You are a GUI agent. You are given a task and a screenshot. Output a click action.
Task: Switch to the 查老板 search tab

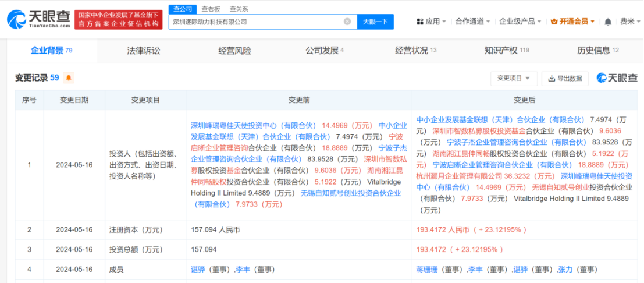tap(210, 9)
